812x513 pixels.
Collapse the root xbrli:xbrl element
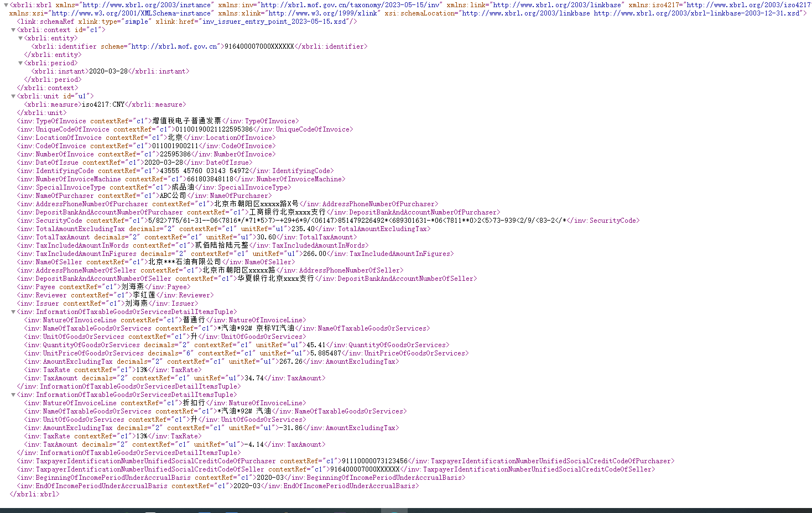pos(6,5)
